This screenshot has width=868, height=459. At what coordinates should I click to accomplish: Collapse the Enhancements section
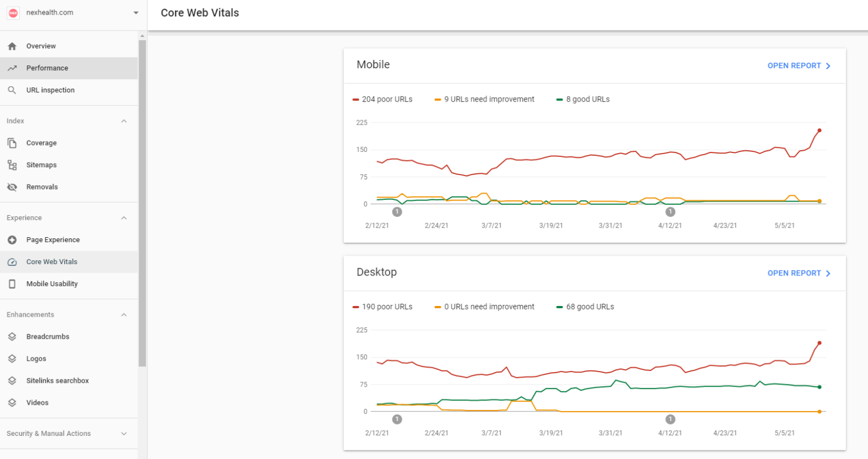click(124, 314)
